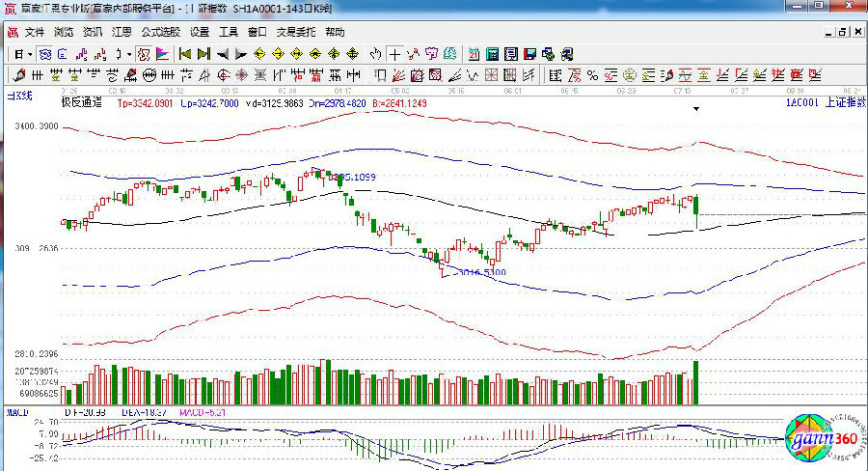Expand the period dropdown arrow in toolbar
868x471 pixels.
[x=31, y=54]
